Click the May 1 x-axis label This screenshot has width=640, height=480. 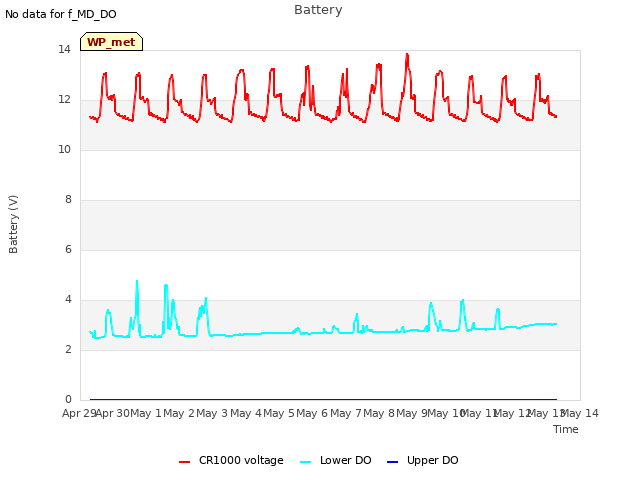(146, 413)
